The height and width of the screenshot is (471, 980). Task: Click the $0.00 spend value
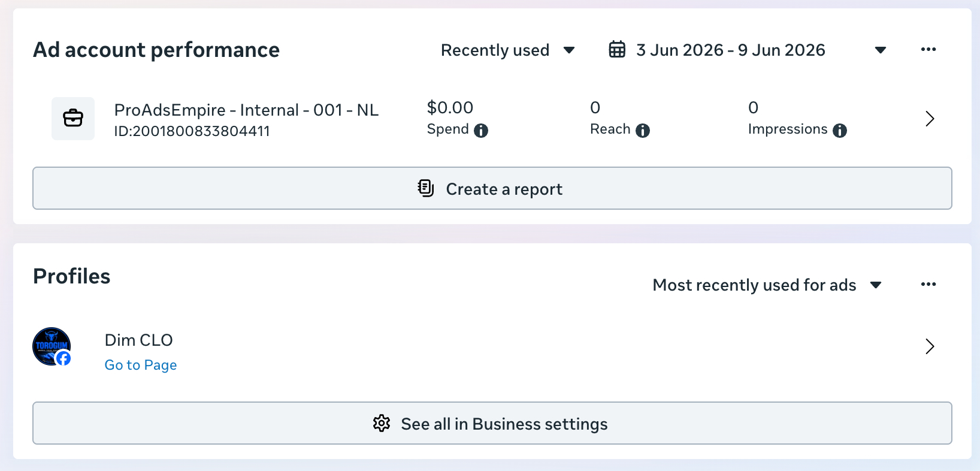point(450,108)
